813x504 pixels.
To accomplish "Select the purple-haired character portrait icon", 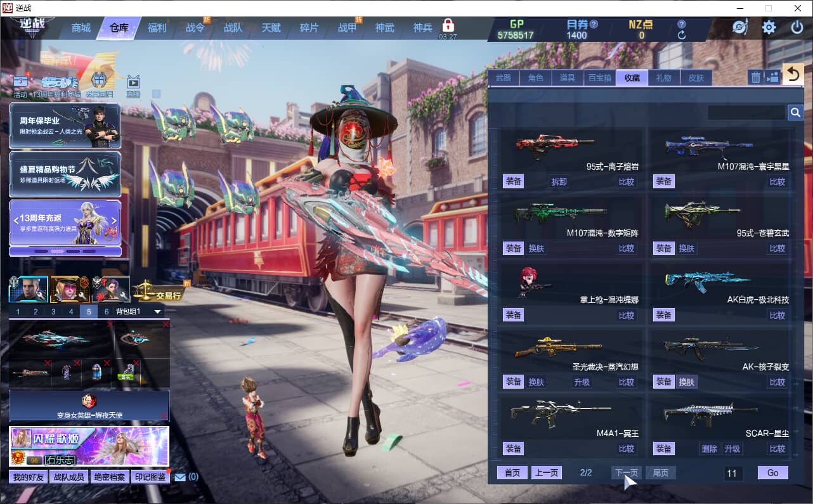I will point(111,289).
